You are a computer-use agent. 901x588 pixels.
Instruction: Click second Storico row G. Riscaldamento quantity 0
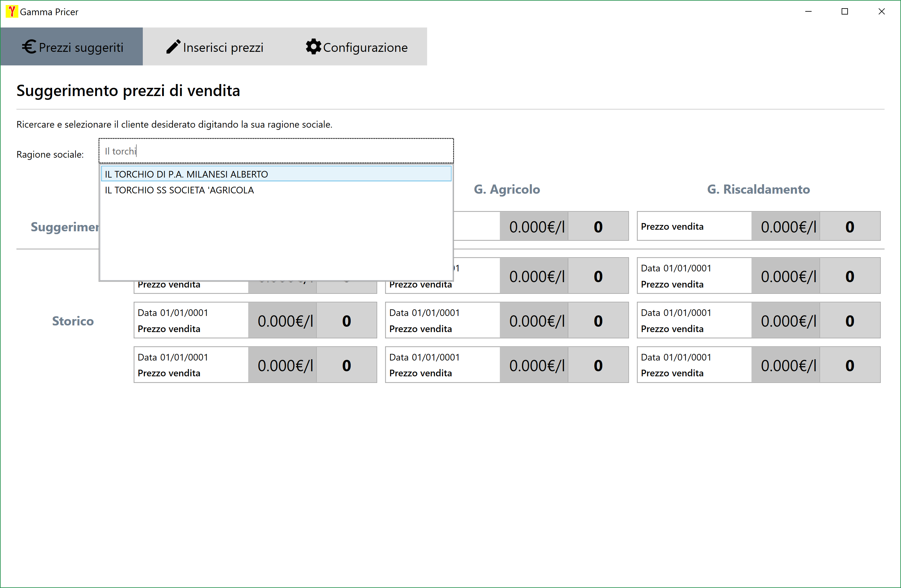point(850,321)
